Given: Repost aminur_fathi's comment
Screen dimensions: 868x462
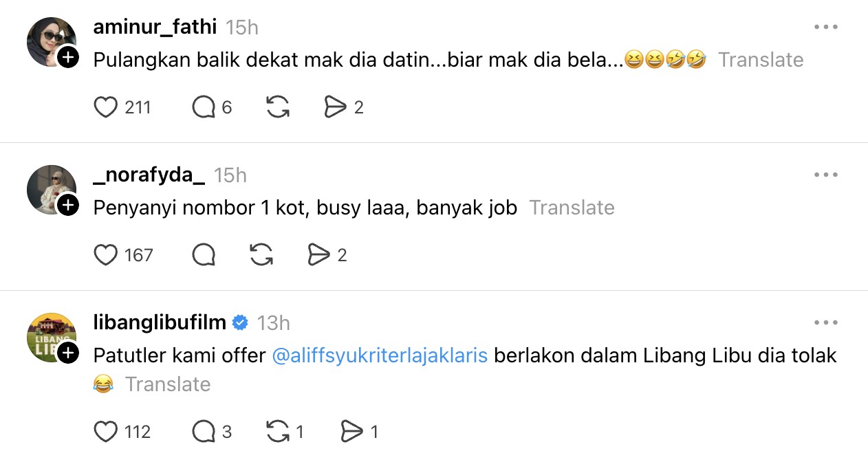Looking at the screenshot, I should (277, 107).
